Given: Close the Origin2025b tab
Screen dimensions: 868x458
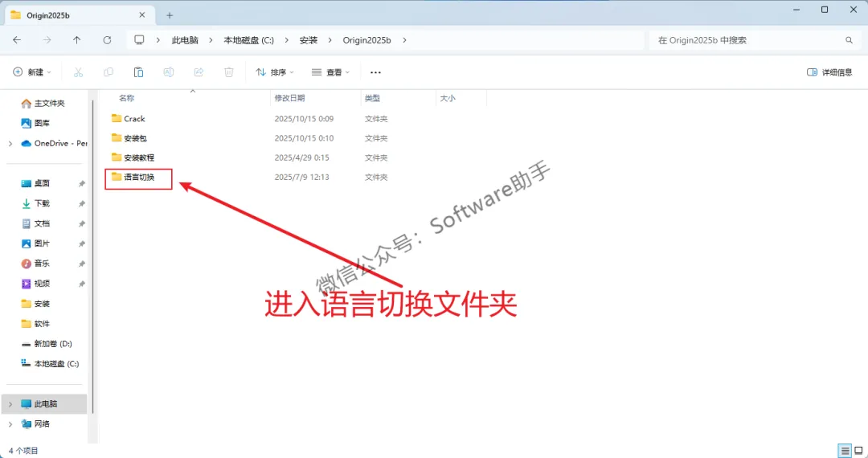Looking at the screenshot, I should point(141,15).
